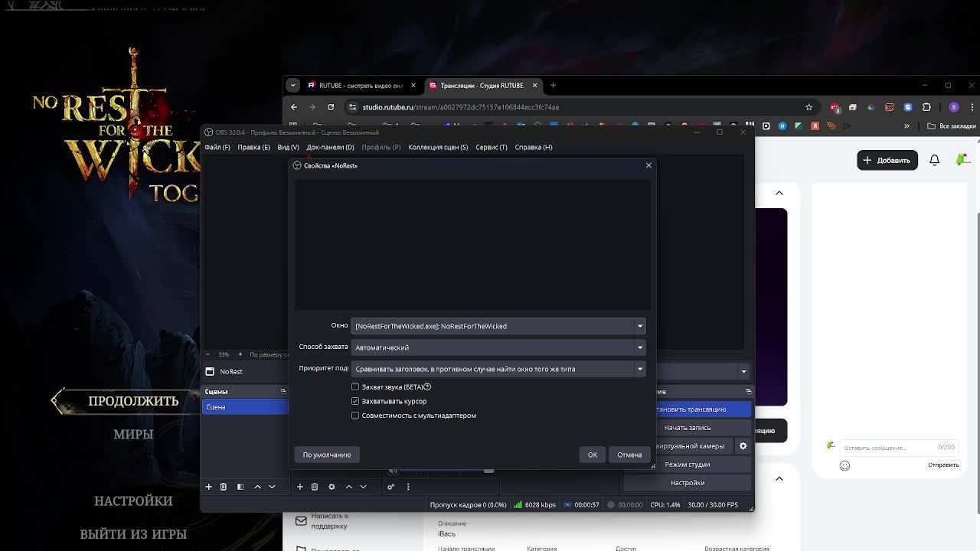Open the Коллекция сцен (S) menu
Image resolution: width=980 pixels, height=551 pixels.
pyautogui.click(x=438, y=147)
